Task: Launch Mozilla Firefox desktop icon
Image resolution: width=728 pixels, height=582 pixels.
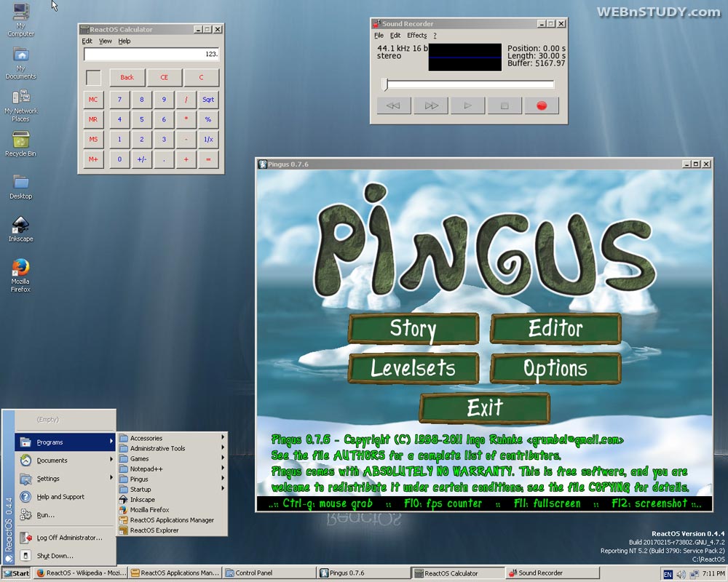Action: click(21, 275)
